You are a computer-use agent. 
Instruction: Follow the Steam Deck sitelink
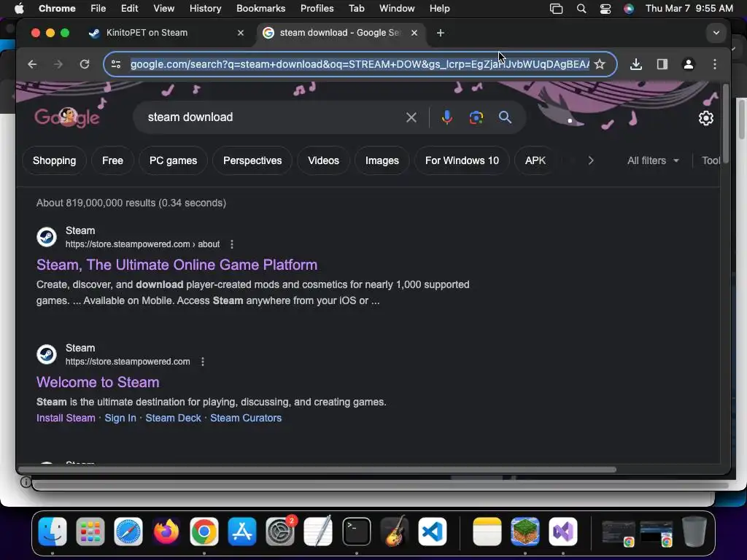[x=173, y=418]
